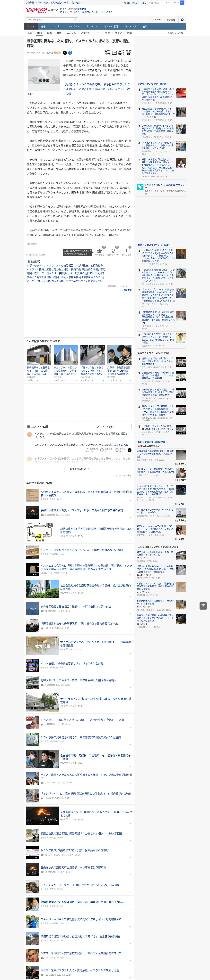Click the first commenter's avatar icon

tap(29, 434)
